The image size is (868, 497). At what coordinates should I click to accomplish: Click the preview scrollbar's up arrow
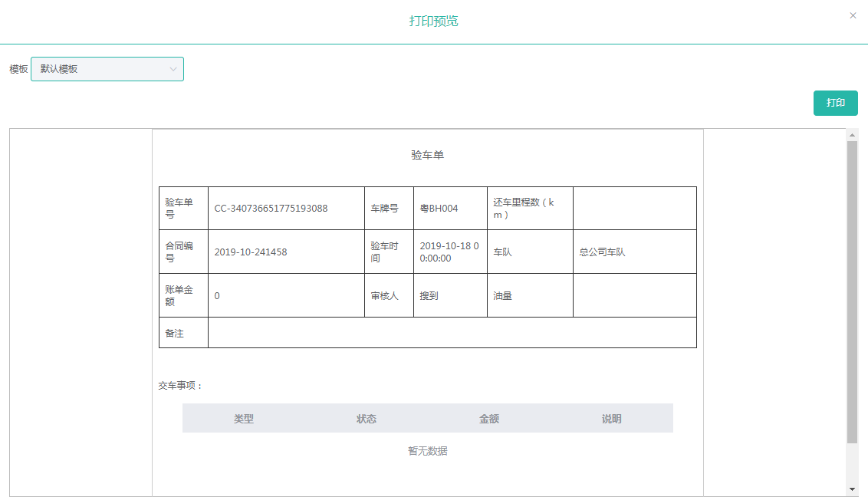coord(852,135)
